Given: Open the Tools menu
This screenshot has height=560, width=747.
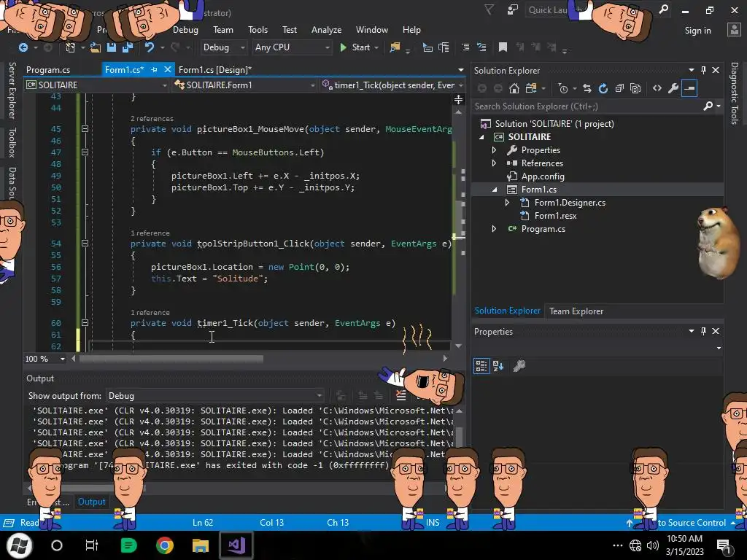Looking at the screenshot, I should coord(258,29).
